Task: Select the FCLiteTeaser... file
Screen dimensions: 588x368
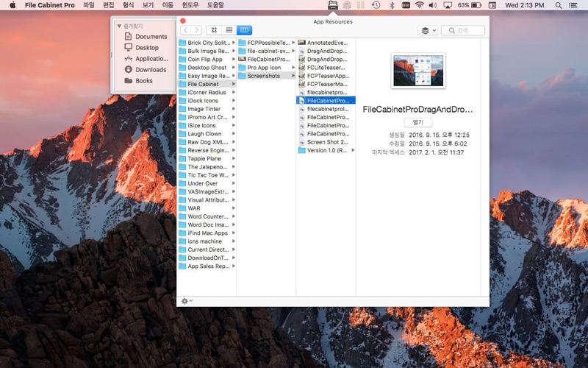Action: (x=326, y=68)
